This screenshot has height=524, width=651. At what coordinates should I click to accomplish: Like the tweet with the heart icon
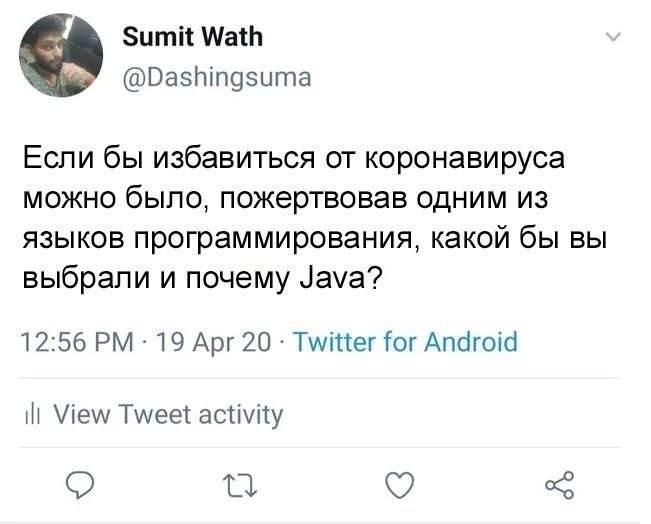point(399,486)
